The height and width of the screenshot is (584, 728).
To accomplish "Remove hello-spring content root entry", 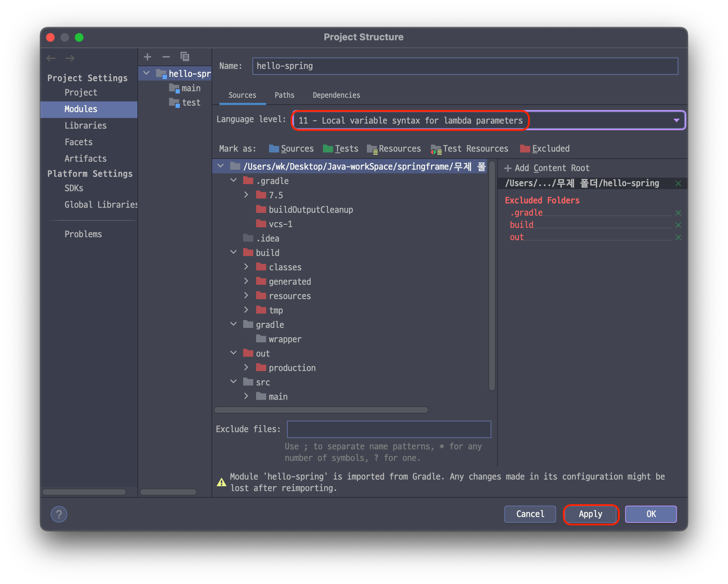I will (678, 183).
